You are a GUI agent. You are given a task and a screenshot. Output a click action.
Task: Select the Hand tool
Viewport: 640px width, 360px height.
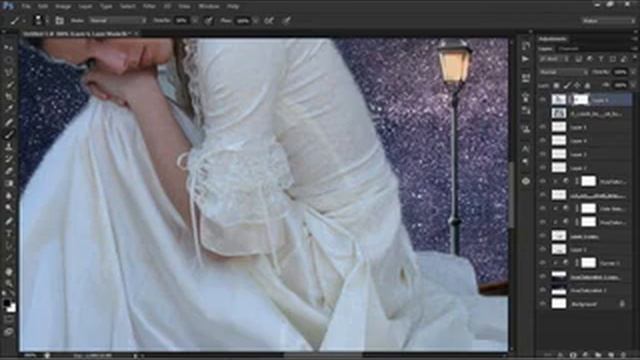[x=9, y=271]
